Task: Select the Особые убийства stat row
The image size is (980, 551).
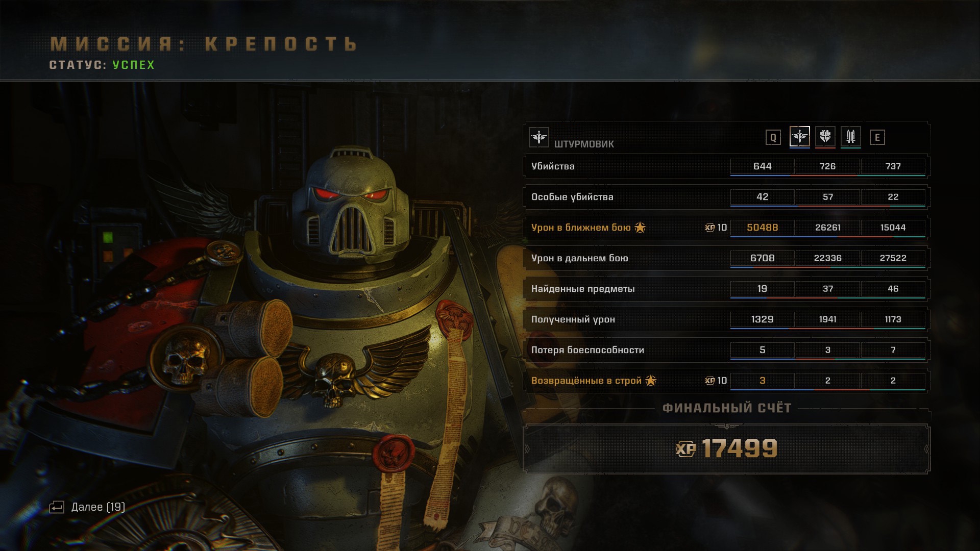Action: (x=726, y=197)
